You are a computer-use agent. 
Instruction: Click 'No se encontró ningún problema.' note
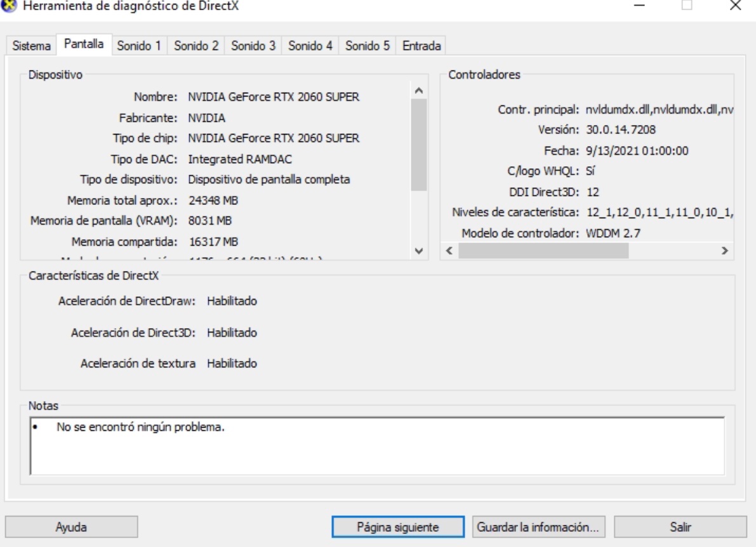pyautogui.click(x=140, y=427)
